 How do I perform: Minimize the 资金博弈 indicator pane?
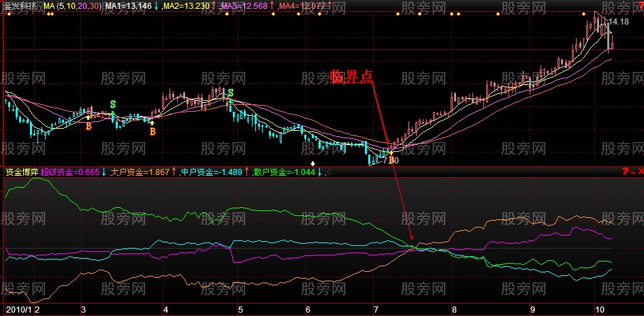coord(633,172)
